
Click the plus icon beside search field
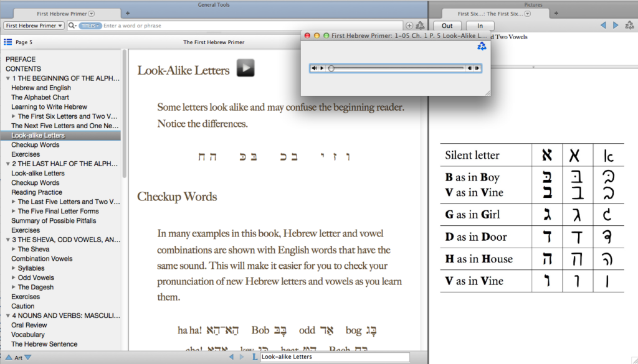(409, 26)
